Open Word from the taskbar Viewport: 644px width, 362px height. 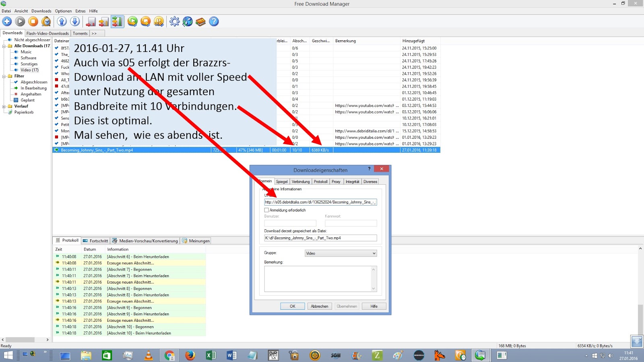232,356
